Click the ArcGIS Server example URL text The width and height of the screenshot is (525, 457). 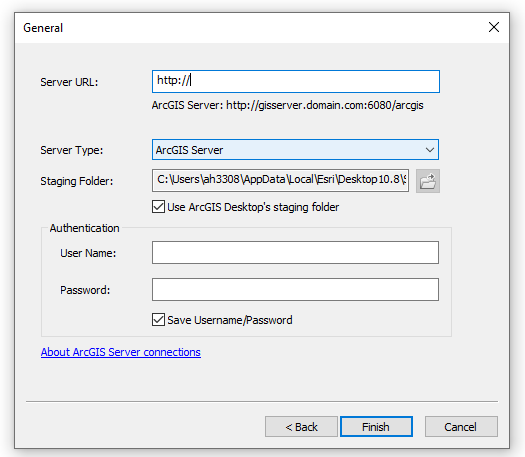(288, 105)
